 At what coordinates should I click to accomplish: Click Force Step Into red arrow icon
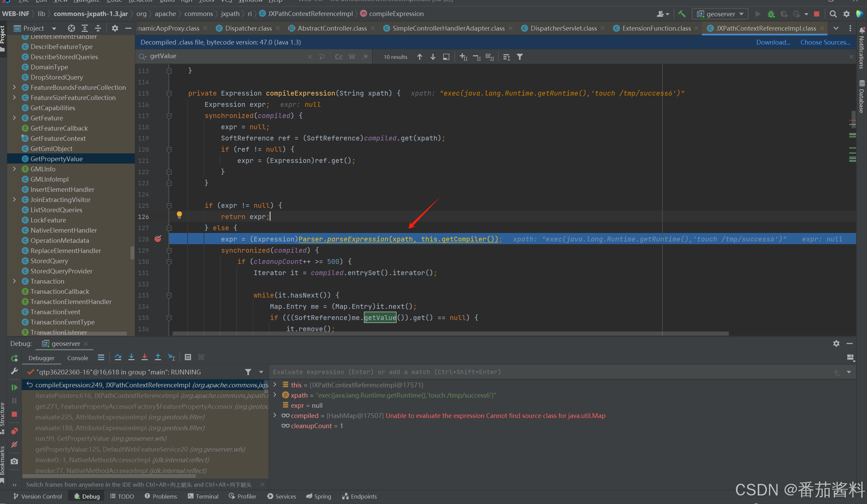coord(144,357)
